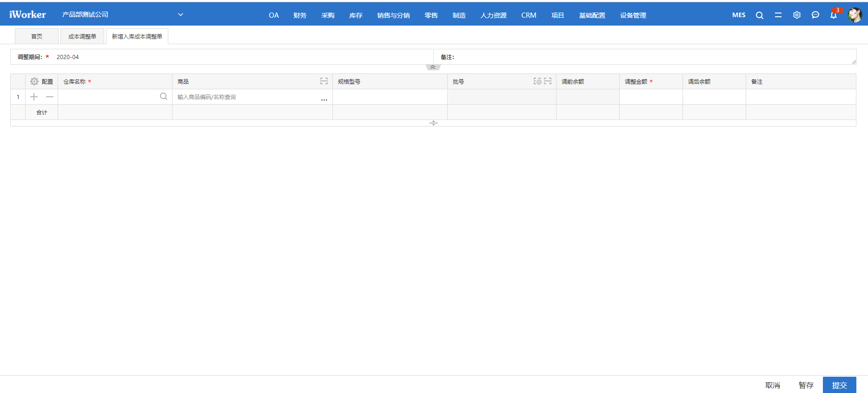868x393 pixels.
Task: Open the search magnifier in top bar
Action: (760, 15)
